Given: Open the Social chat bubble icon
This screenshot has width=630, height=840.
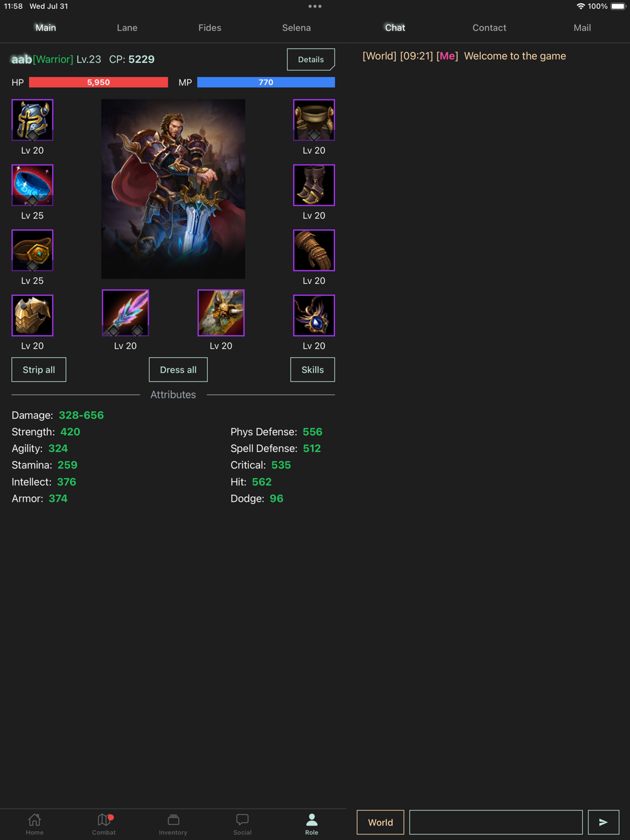Looking at the screenshot, I should pos(243,824).
